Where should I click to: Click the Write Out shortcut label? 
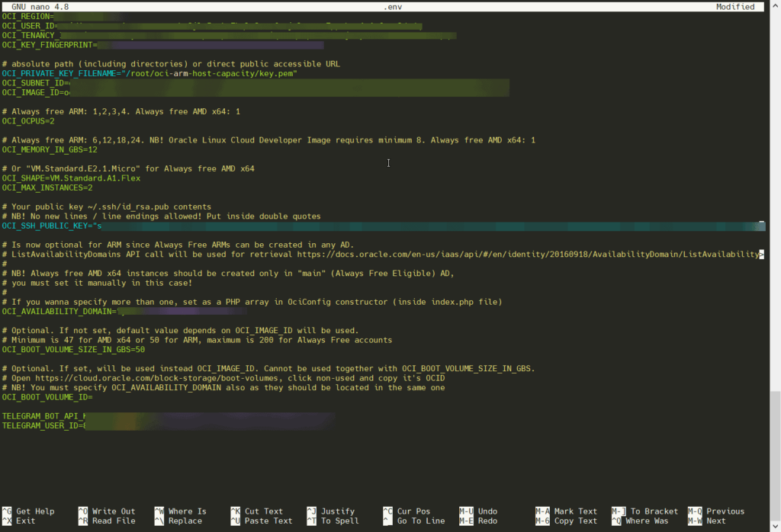[114, 511]
